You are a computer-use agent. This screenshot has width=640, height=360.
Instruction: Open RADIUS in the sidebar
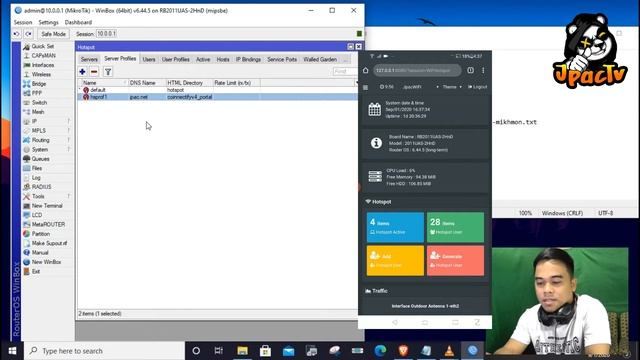coord(41,187)
